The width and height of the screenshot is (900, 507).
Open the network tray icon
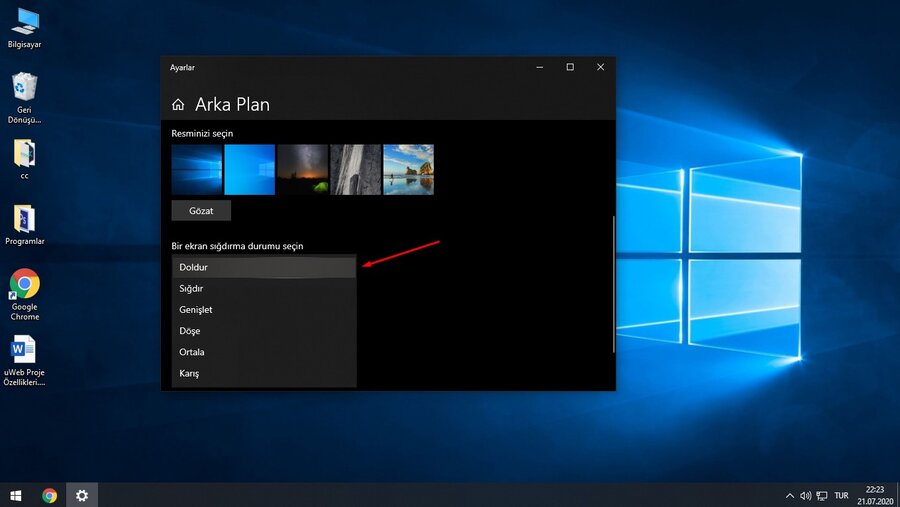(822, 496)
